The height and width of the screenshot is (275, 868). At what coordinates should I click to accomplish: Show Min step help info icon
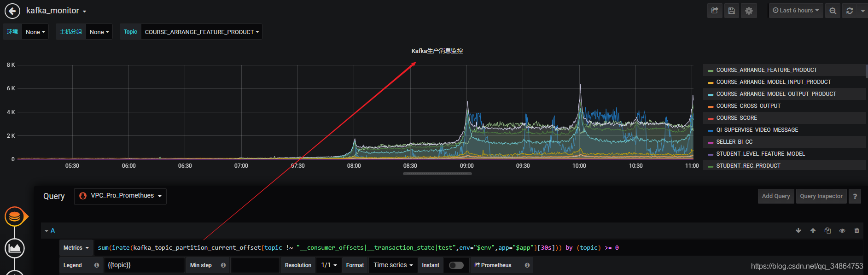tap(223, 265)
